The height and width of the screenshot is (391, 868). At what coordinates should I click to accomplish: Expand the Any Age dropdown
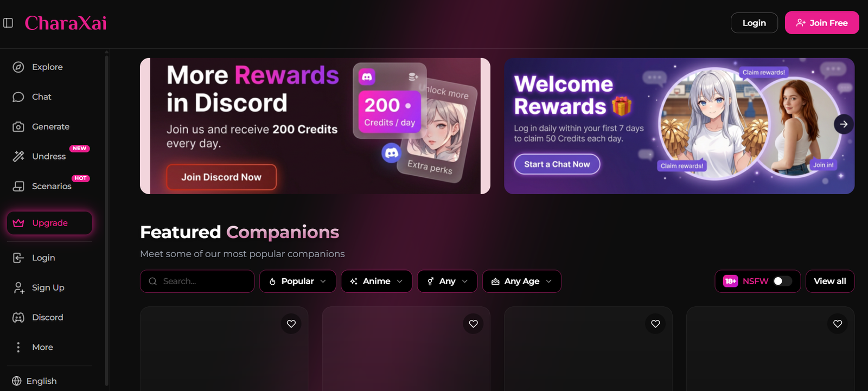click(x=521, y=281)
